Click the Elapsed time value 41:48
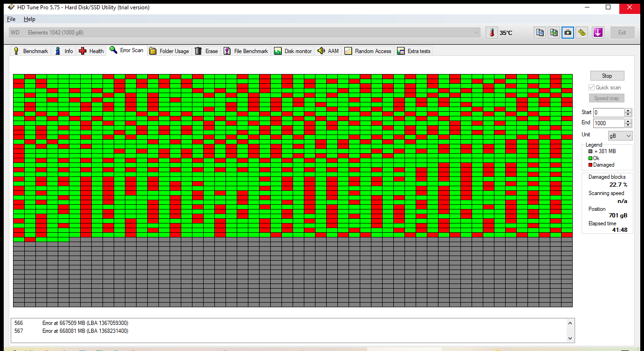Screen dimensions: 644x351 pos(620,230)
